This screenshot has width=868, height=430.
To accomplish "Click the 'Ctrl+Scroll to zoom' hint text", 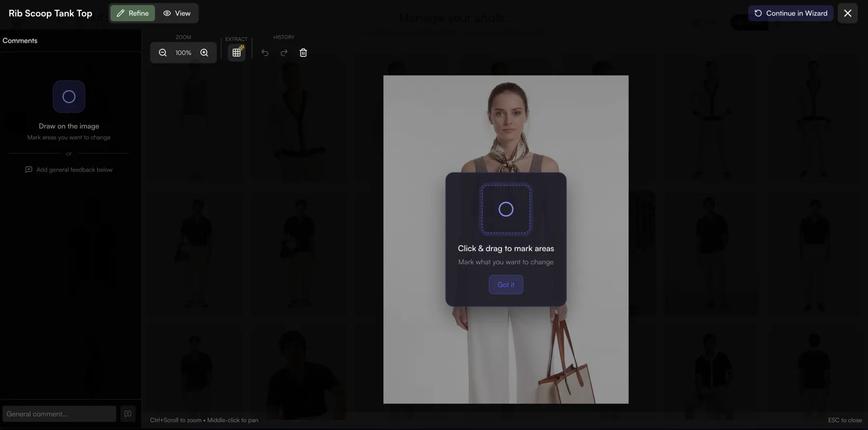I will pyautogui.click(x=176, y=420).
